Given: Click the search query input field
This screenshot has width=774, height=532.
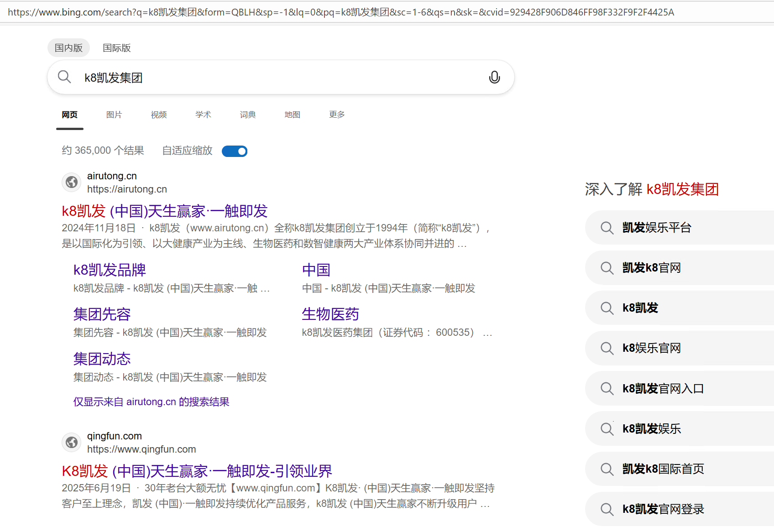Looking at the screenshot, I should [281, 78].
